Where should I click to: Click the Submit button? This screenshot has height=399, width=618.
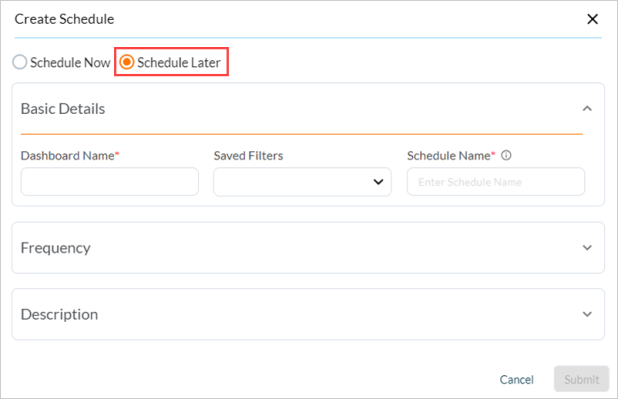[581, 379]
